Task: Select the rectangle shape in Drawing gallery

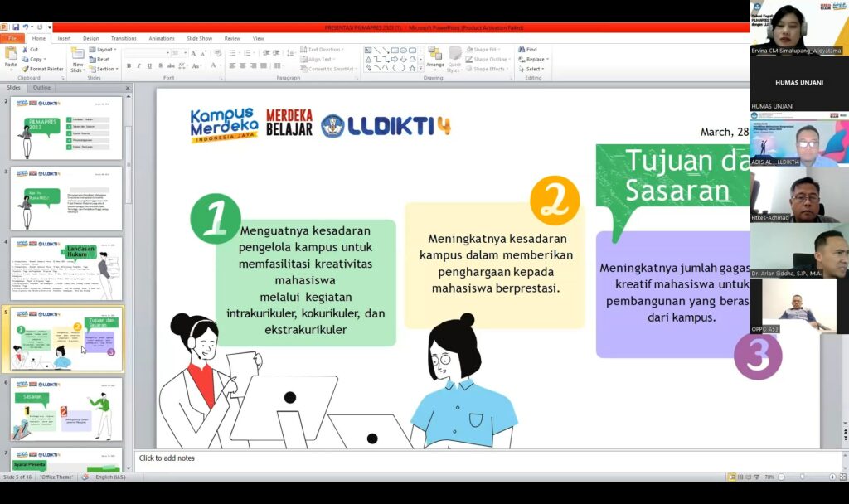Action: 395,51
